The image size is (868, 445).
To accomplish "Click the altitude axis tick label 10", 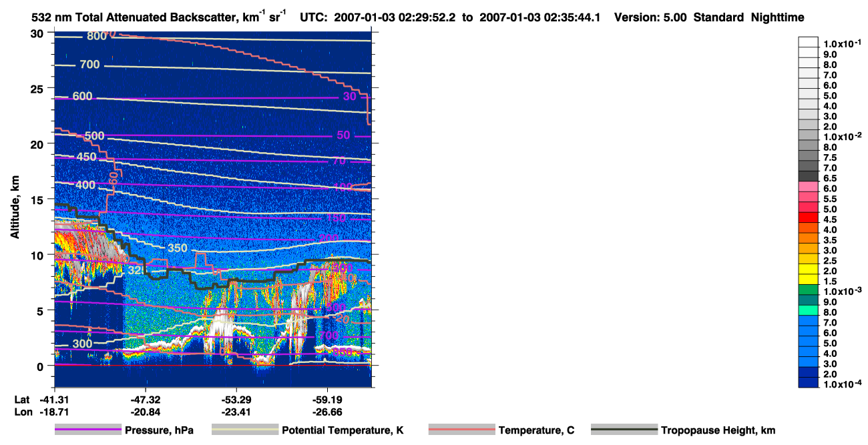I will point(39,255).
